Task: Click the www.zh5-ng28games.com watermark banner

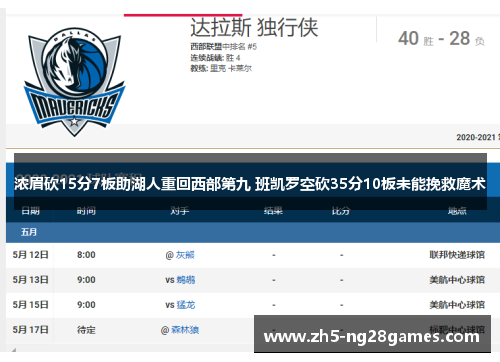Action: click(x=372, y=334)
